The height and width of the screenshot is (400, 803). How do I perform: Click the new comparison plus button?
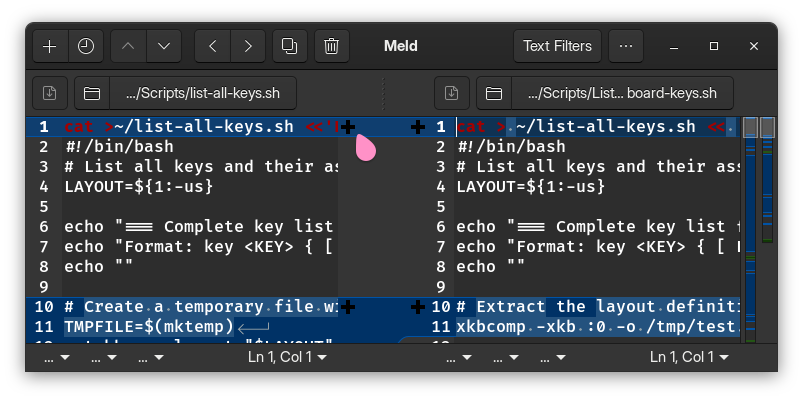(x=50, y=46)
